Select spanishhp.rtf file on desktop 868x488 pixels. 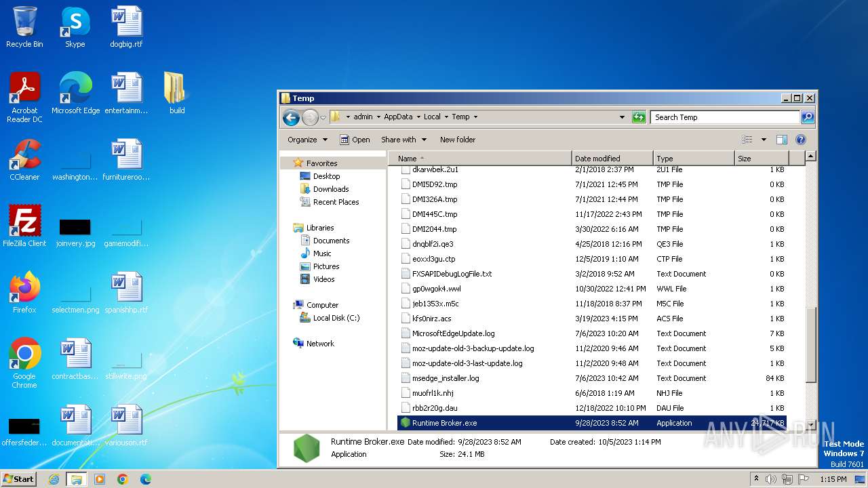[126, 293]
